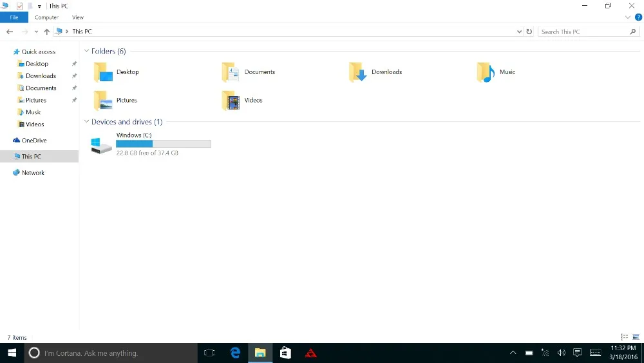Click the battery tray icon

point(529,353)
